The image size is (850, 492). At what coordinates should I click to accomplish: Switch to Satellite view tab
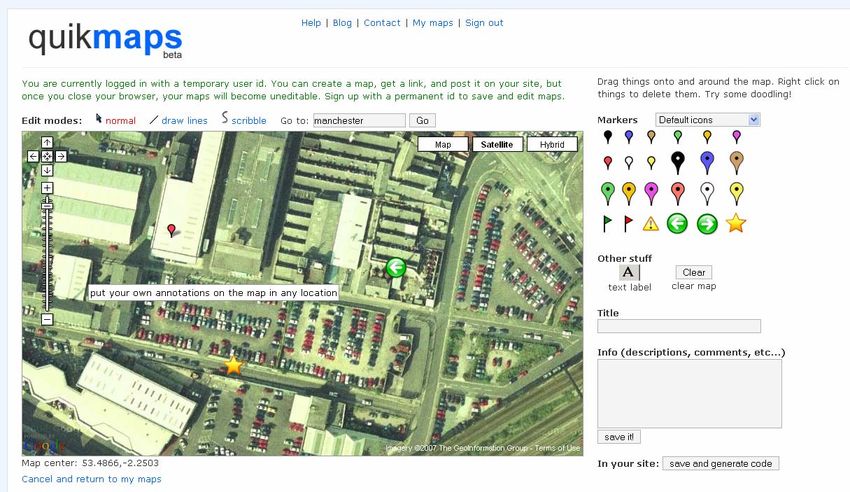tap(497, 145)
